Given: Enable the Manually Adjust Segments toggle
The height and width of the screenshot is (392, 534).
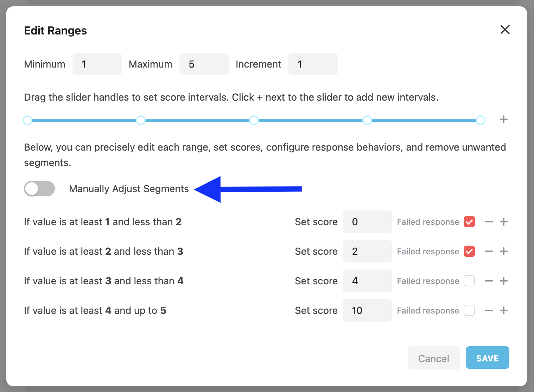Looking at the screenshot, I should click(39, 189).
